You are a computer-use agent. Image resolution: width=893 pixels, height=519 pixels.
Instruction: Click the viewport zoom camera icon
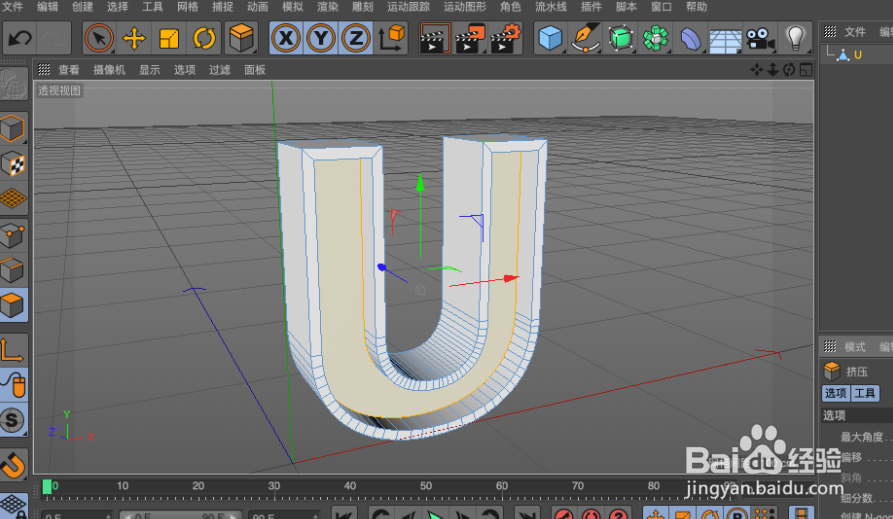click(x=773, y=70)
